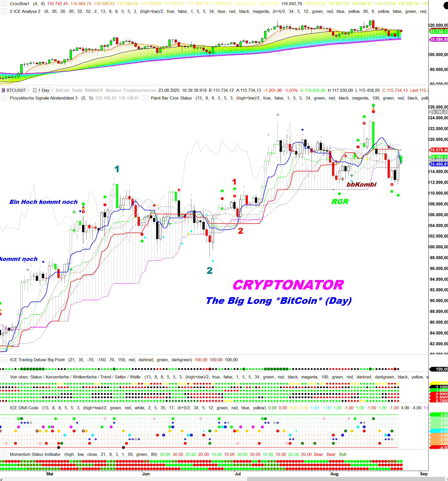448x481 pixels.
Task: Select the green RGR annotation label
Action: (340, 202)
